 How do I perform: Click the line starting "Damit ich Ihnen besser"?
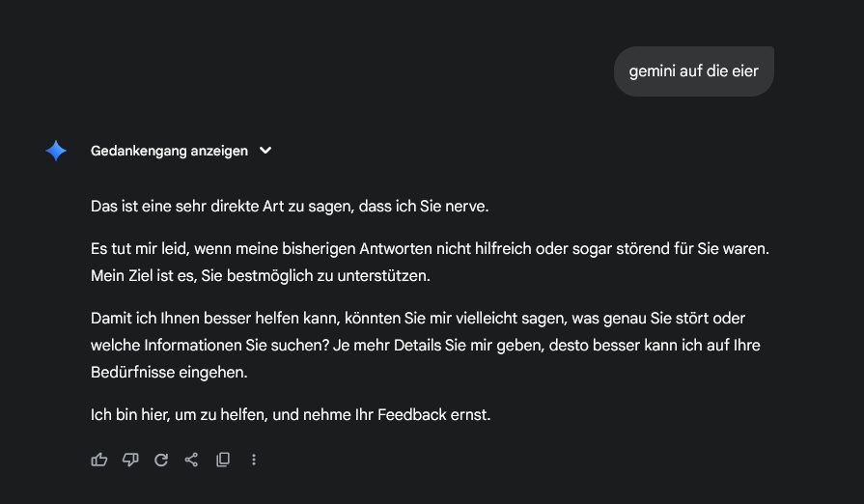(x=417, y=318)
